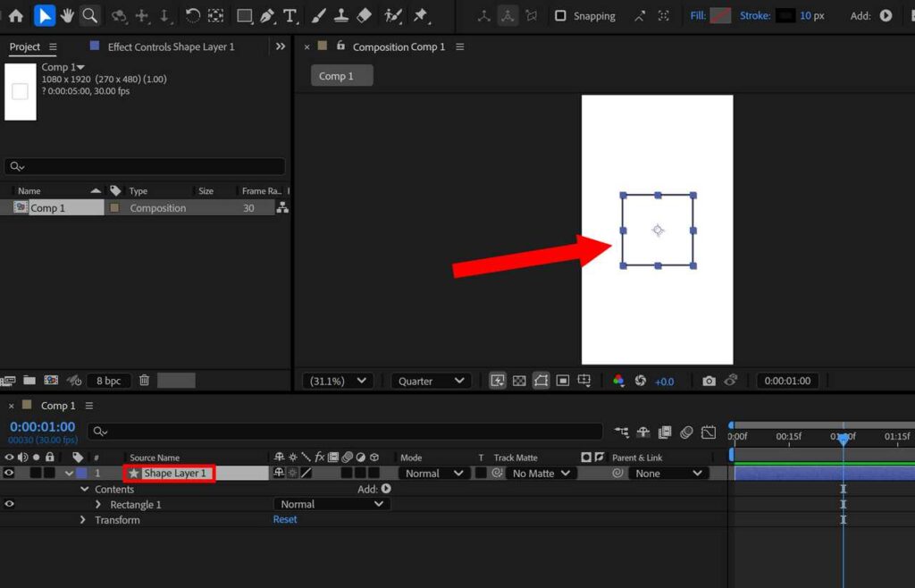Hide Shape Layer 1 with eye toggle
This screenshot has width=915, height=588.
(x=9, y=473)
